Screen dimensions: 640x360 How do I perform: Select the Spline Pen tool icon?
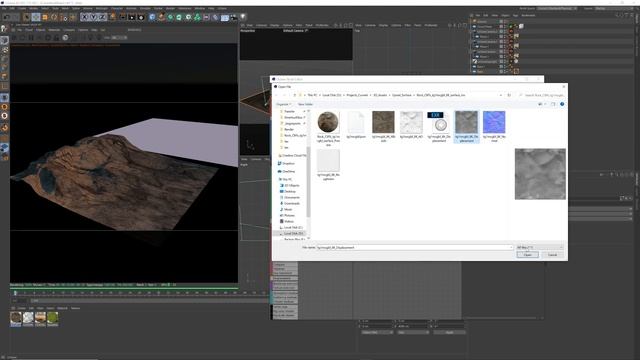pyautogui.click(x=161, y=17)
